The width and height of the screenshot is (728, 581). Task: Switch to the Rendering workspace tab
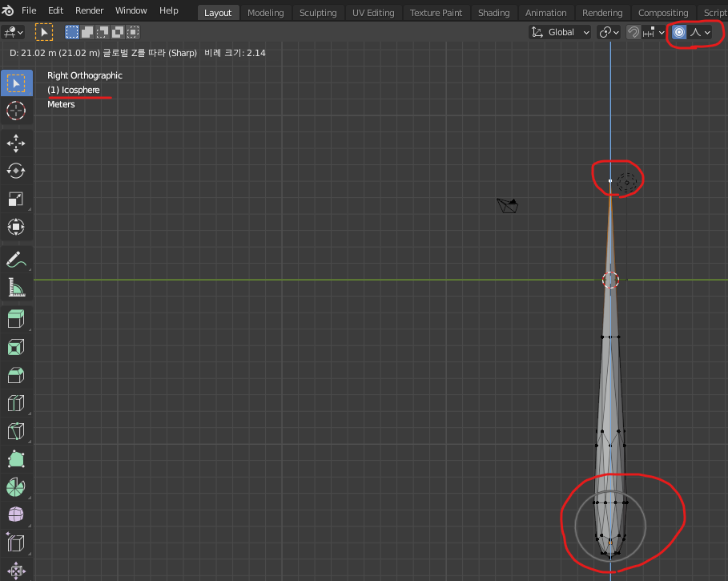click(602, 13)
